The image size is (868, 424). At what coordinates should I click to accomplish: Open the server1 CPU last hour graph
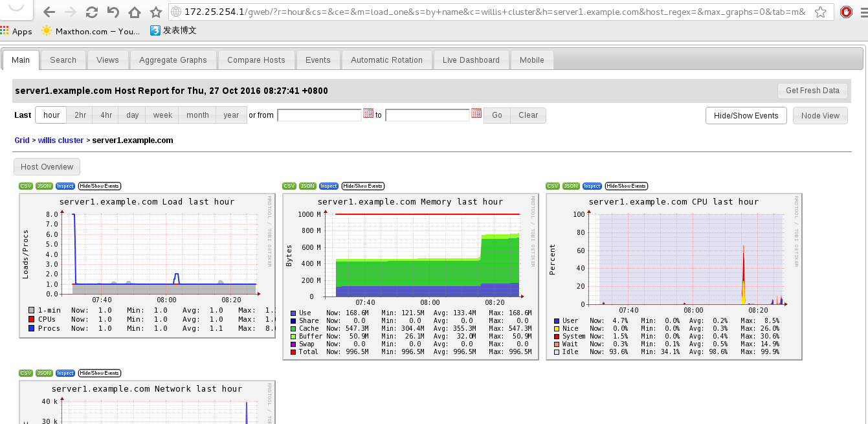(x=674, y=276)
